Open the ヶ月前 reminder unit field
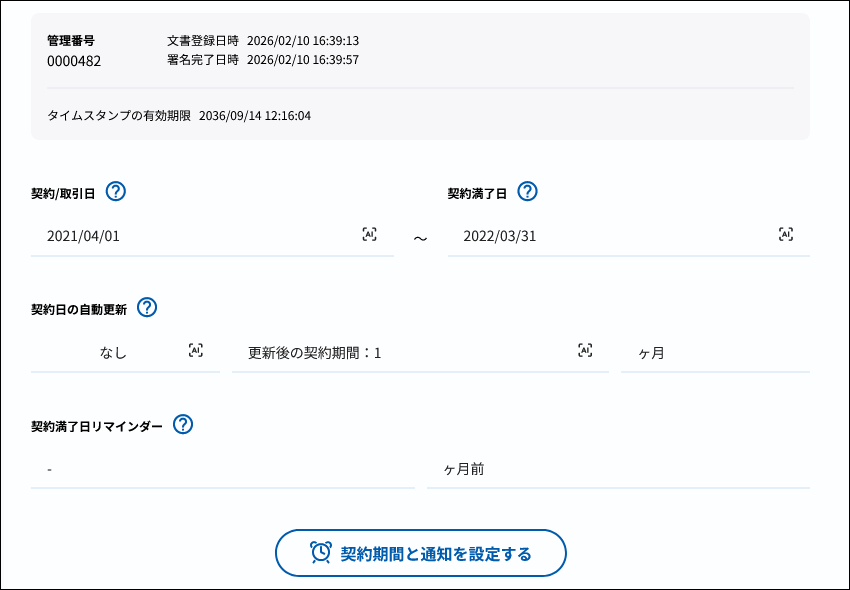850x590 pixels. (618, 469)
